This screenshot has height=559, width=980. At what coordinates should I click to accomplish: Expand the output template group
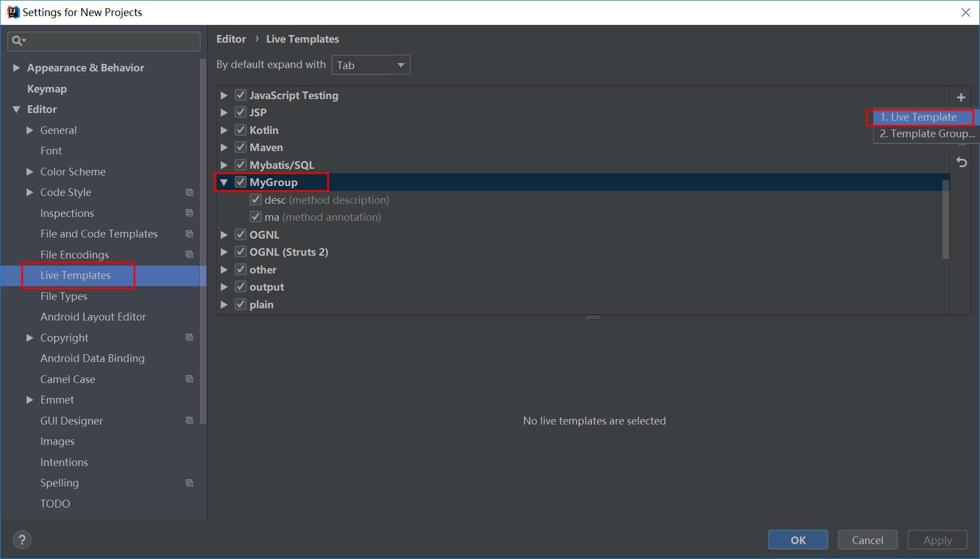224,287
